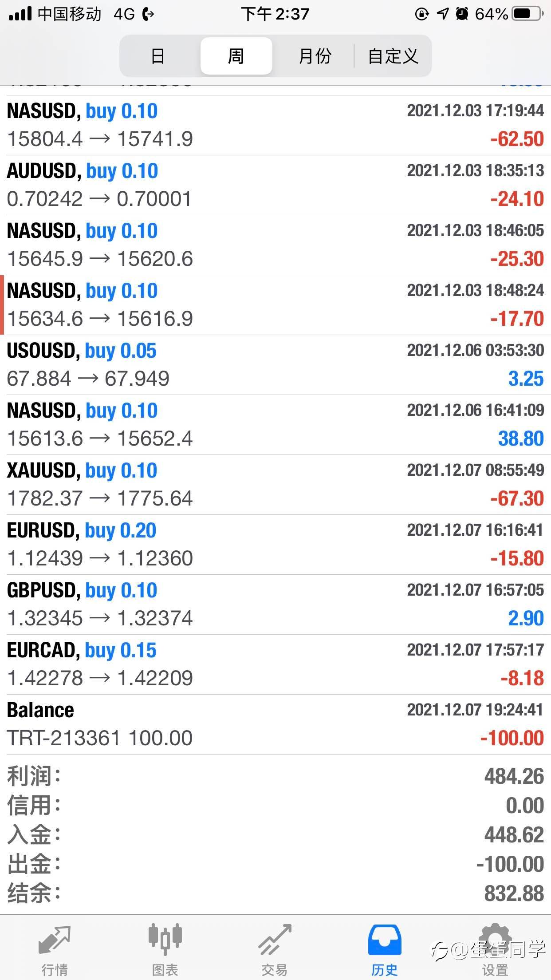Tap the cellular signal bars icon
Viewport: 551px width, 980px height.
pos(20,14)
